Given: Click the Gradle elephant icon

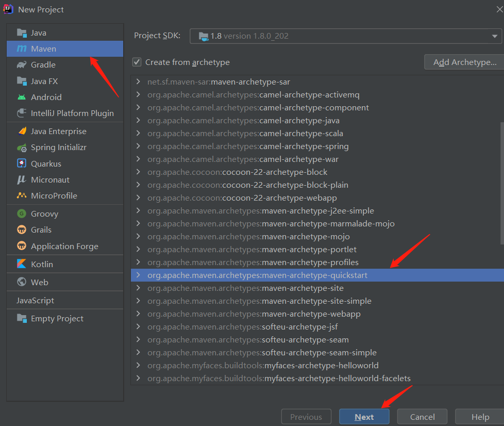Looking at the screenshot, I should pyautogui.click(x=22, y=64).
